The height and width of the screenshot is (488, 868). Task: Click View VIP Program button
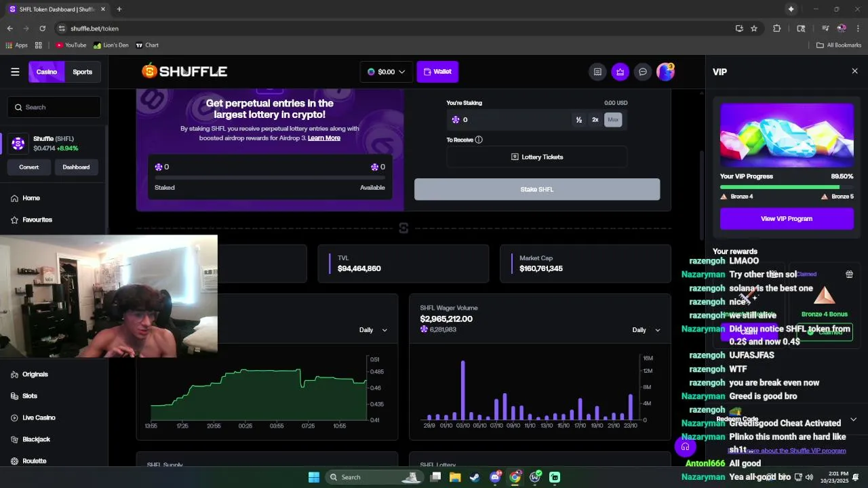pyautogui.click(x=787, y=219)
